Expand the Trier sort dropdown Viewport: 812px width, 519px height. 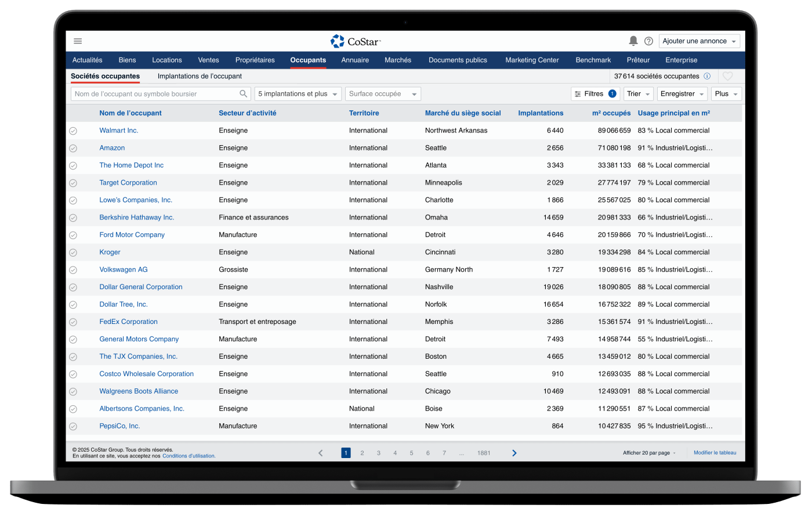[x=638, y=93]
